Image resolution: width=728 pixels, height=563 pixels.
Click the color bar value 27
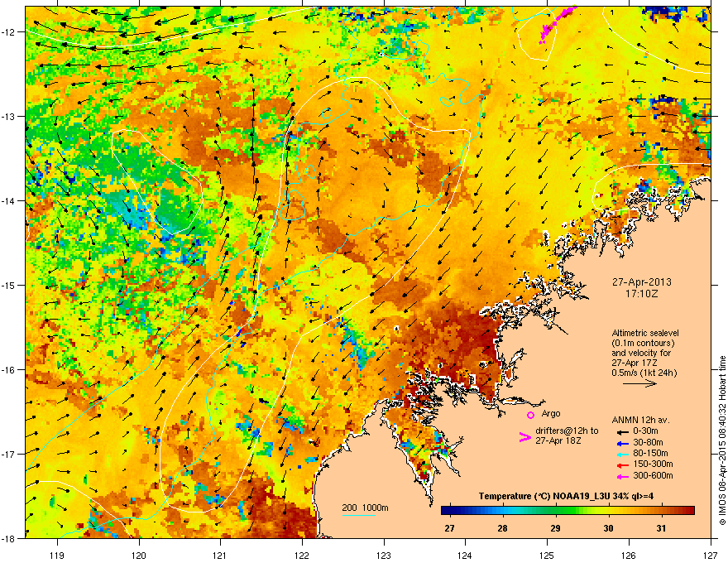coord(449,528)
